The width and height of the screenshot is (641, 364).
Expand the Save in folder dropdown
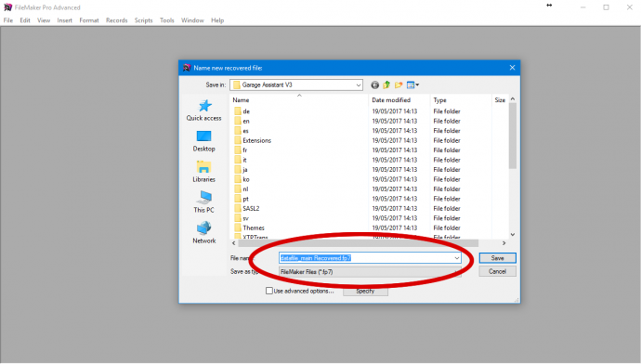point(358,85)
